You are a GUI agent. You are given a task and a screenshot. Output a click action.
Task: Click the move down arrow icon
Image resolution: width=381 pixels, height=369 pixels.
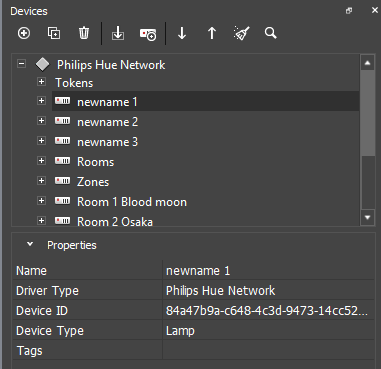[182, 33]
